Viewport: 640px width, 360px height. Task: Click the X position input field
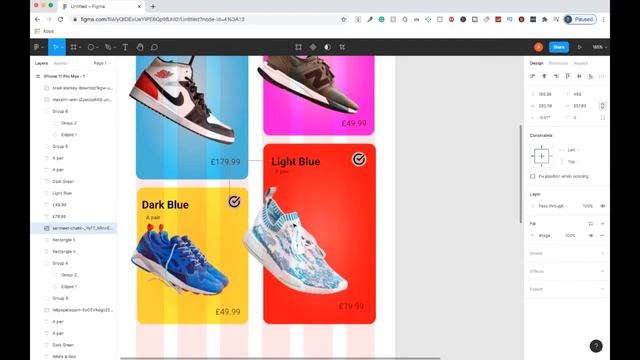click(545, 94)
